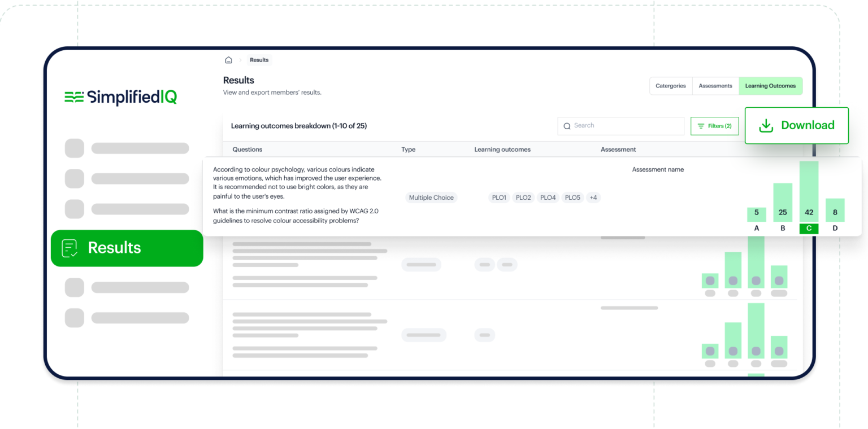Viewport: 868px width, 429px height.
Task: Click the Results breadcrumb link
Action: click(x=259, y=60)
